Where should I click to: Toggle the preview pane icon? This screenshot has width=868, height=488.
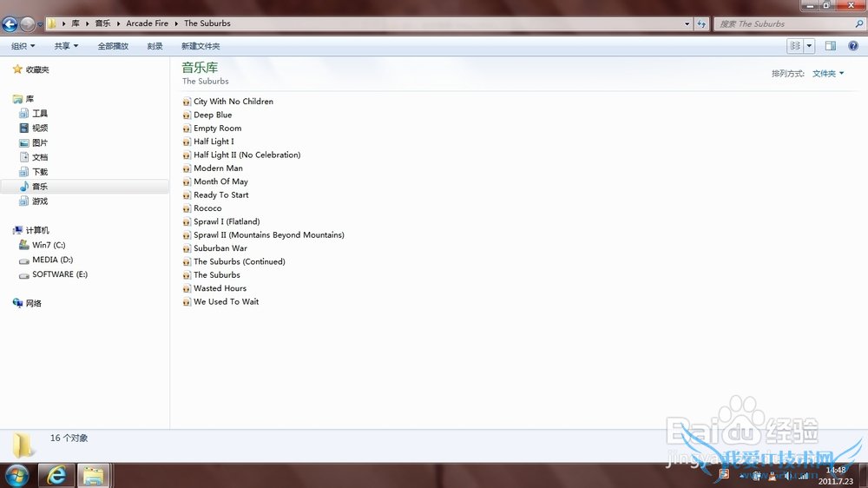(831, 46)
